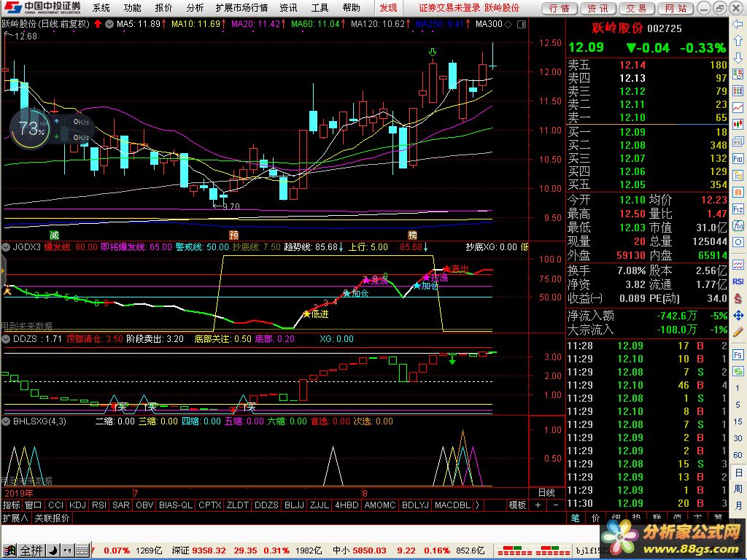The image size is (747, 560).
Task: Open the multi-window sidebar icon
Action: 738,141
